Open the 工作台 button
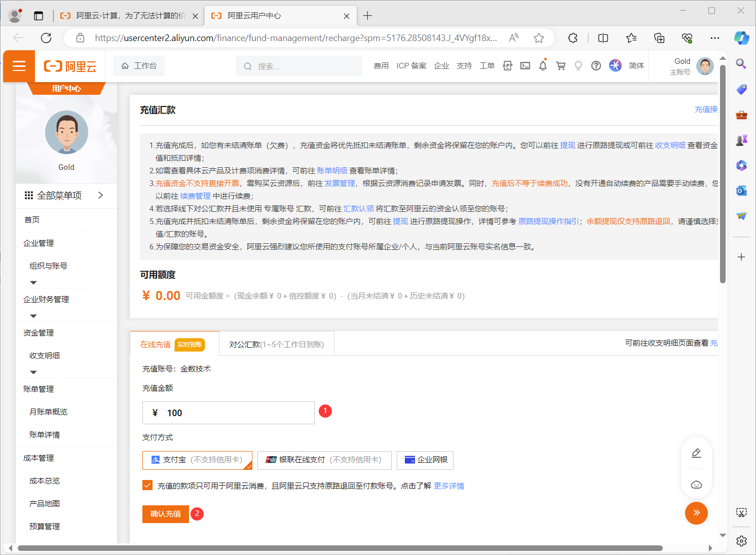756x555 pixels. tap(139, 66)
